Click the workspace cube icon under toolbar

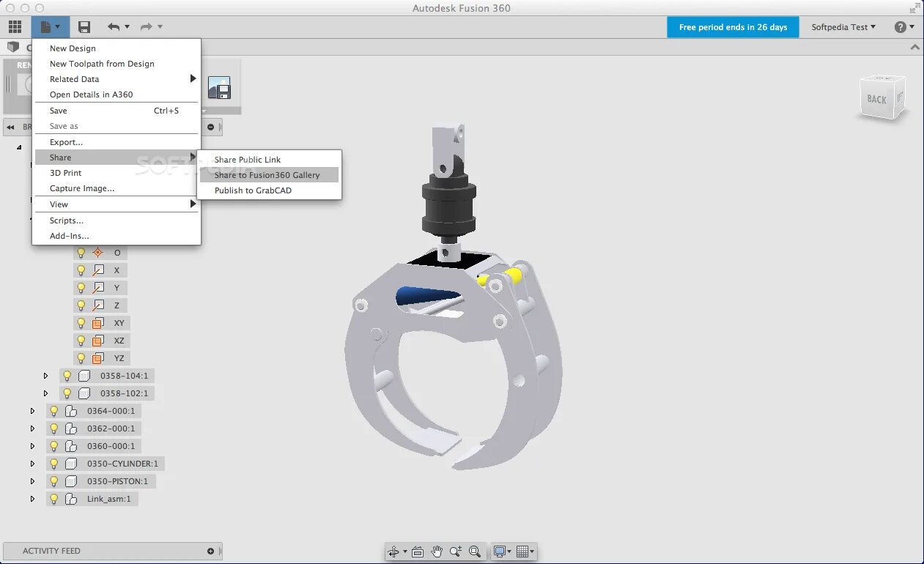coord(13,47)
